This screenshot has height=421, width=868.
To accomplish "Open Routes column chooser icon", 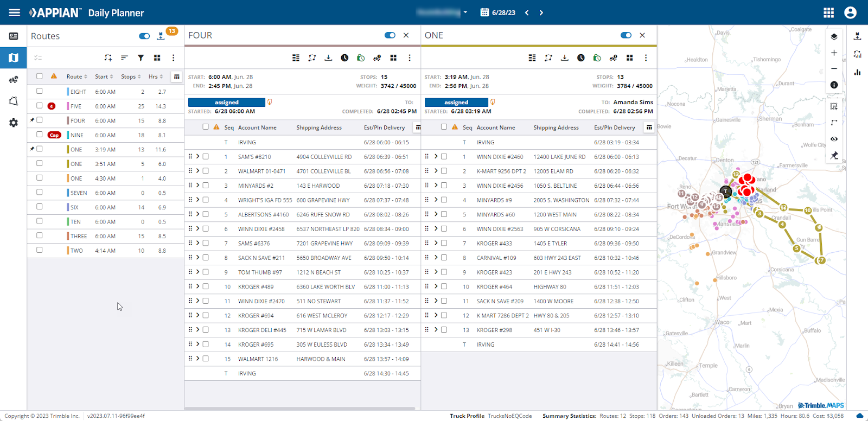I will tap(176, 76).
